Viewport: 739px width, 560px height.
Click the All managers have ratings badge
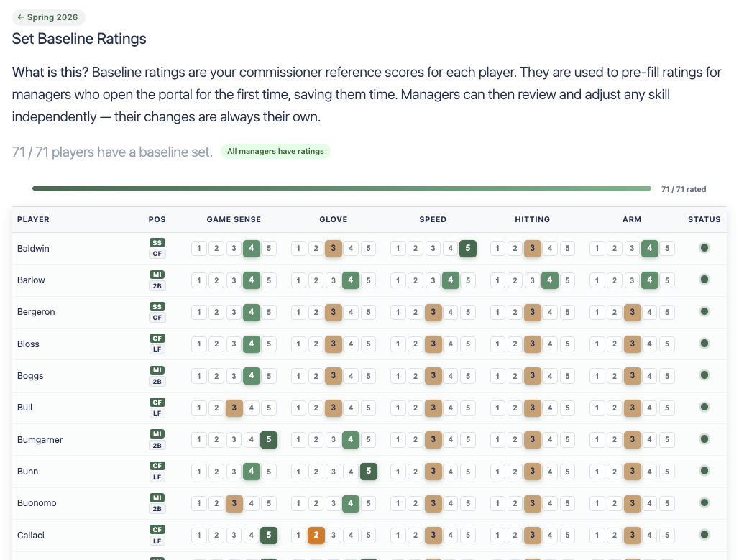coord(275,152)
